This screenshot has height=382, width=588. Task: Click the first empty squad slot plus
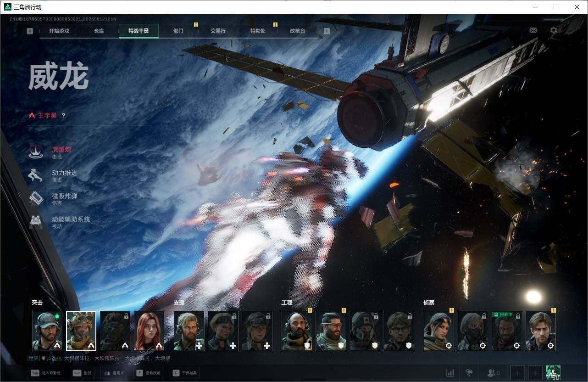click(518, 373)
